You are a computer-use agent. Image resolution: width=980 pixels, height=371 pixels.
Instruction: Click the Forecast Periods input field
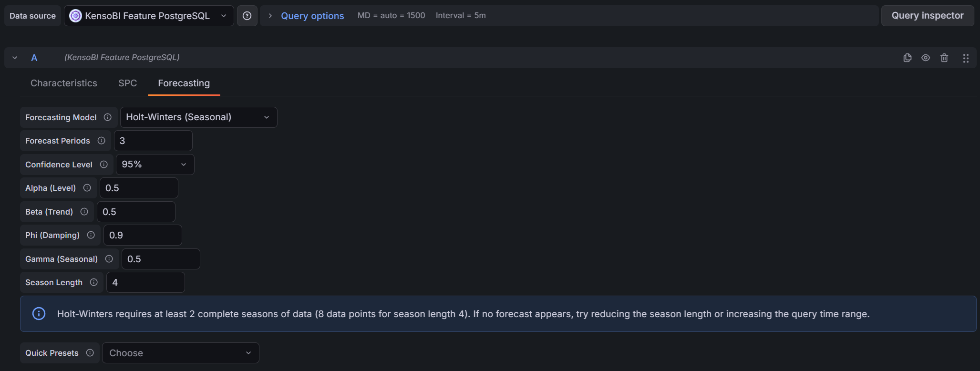[x=153, y=141]
